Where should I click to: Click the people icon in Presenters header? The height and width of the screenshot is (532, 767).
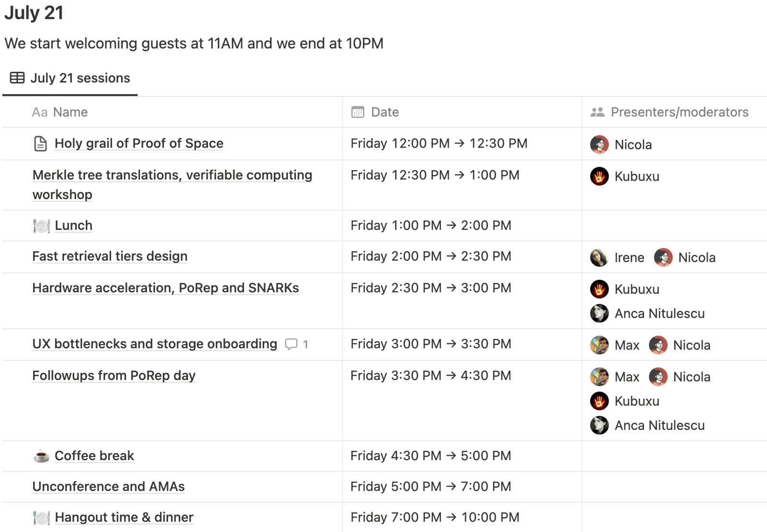pyautogui.click(x=597, y=112)
